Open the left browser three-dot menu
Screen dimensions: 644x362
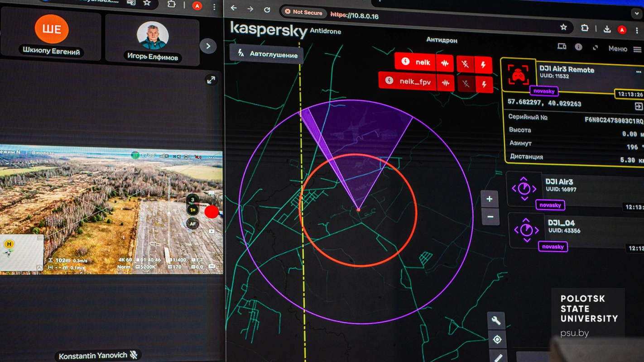coord(214,7)
